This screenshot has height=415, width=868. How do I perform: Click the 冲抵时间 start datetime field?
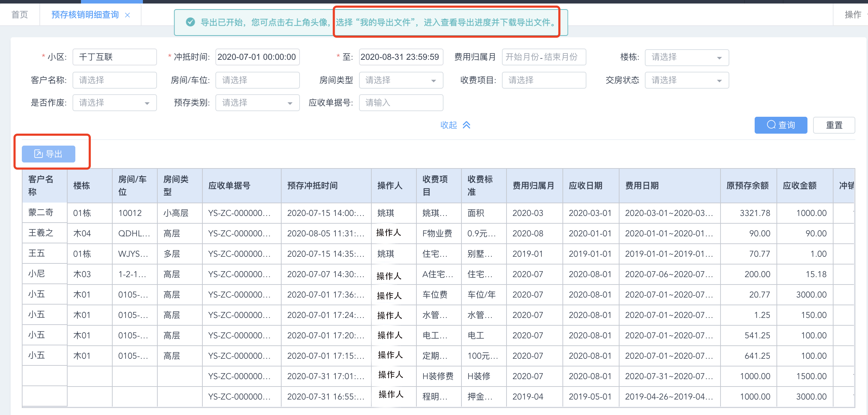pos(257,57)
